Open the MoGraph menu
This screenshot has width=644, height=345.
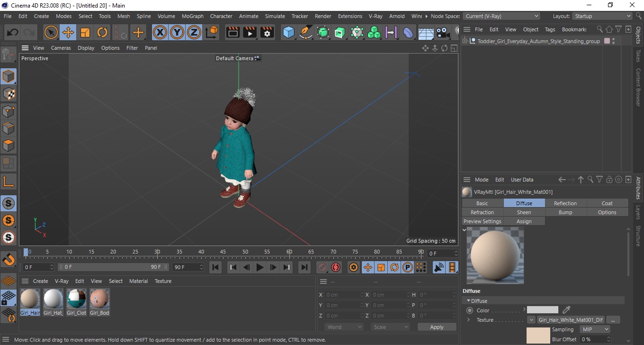(193, 16)
